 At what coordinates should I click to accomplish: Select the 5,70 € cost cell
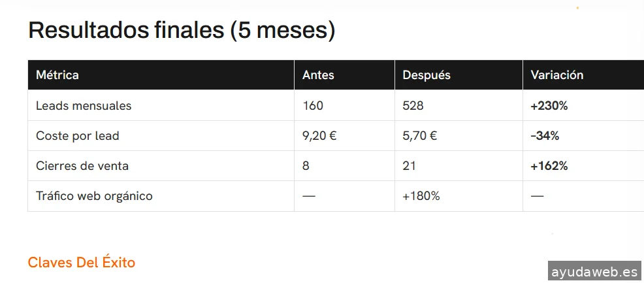coord(420,136)
